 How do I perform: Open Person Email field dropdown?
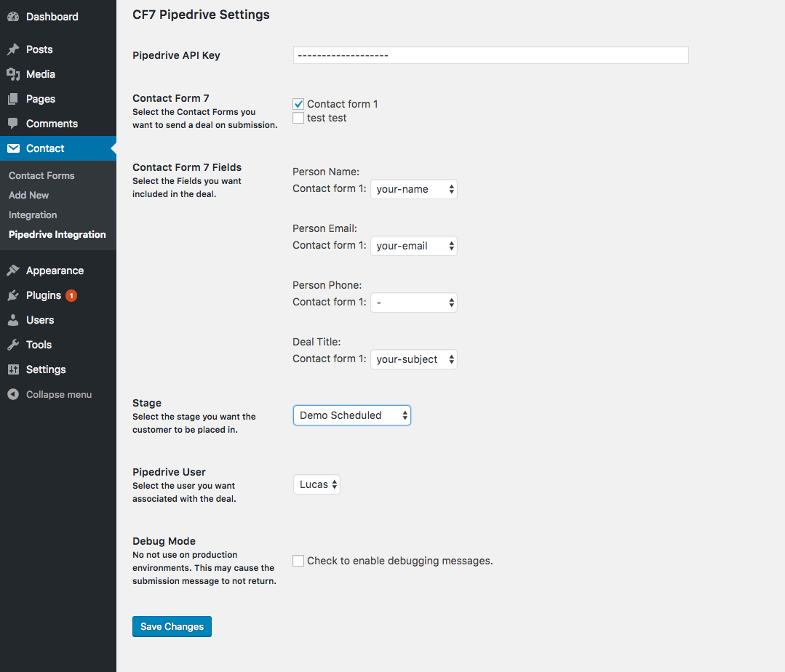point(413,246)
